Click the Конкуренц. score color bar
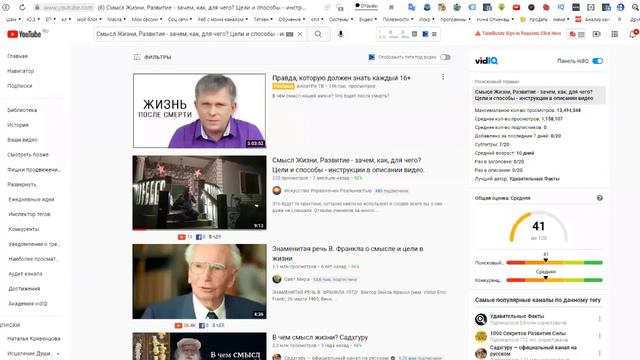640x360 pixels. point(554,280)
